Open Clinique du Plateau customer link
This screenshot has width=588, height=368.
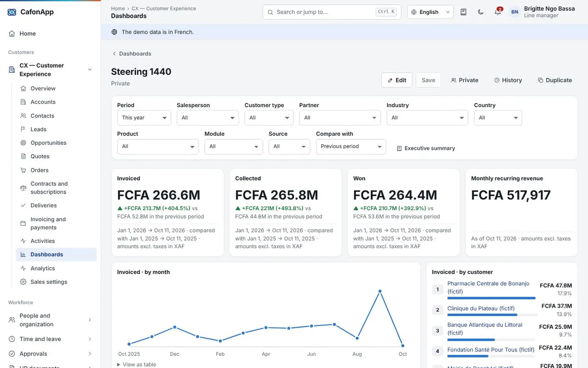[481, 308]
